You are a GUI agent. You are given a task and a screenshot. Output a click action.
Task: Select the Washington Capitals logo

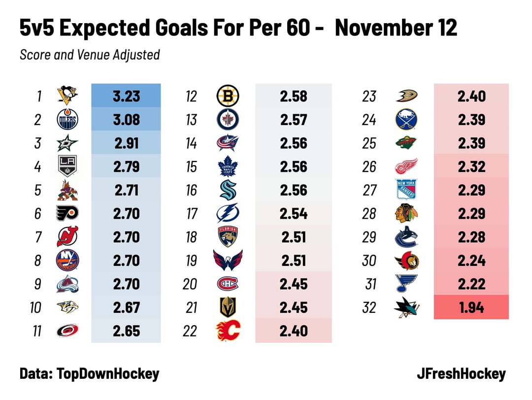228,261
